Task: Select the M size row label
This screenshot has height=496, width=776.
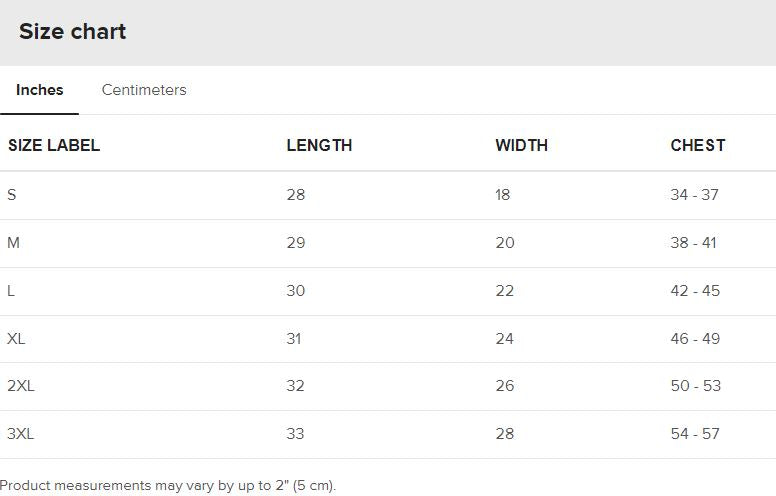Action: (x=13, y=243)
